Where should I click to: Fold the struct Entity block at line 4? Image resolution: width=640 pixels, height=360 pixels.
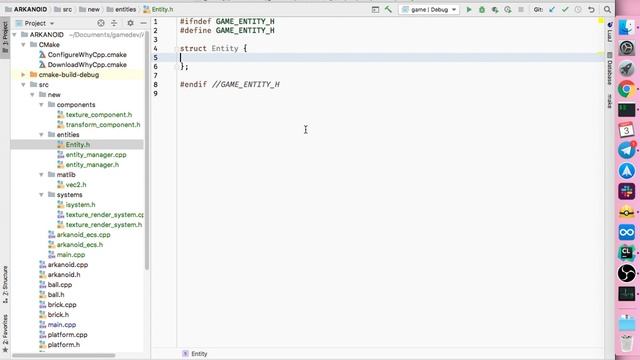pyautogui.click(x=177, y=49)
